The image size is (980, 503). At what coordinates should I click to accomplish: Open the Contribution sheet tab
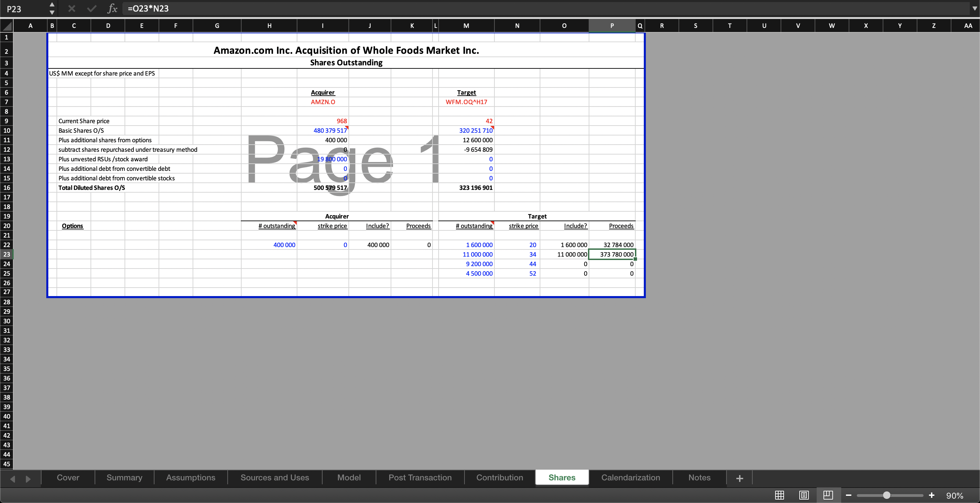click(x=500, y=477)
